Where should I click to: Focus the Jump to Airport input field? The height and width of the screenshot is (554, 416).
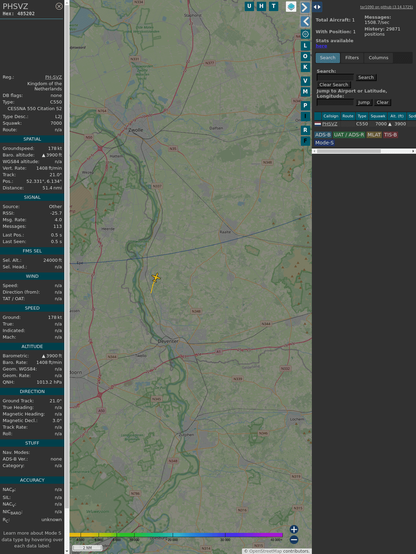point(335,102)
